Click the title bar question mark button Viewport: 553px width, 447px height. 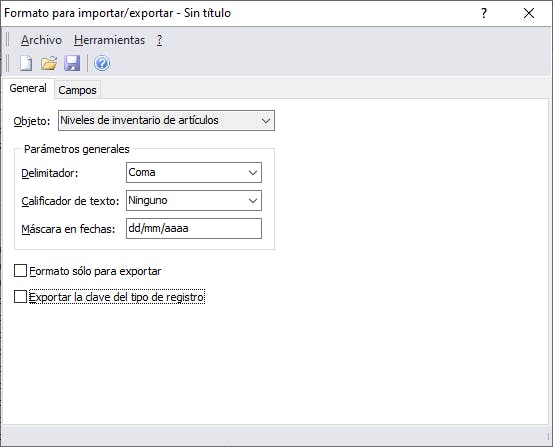[484, 13]
